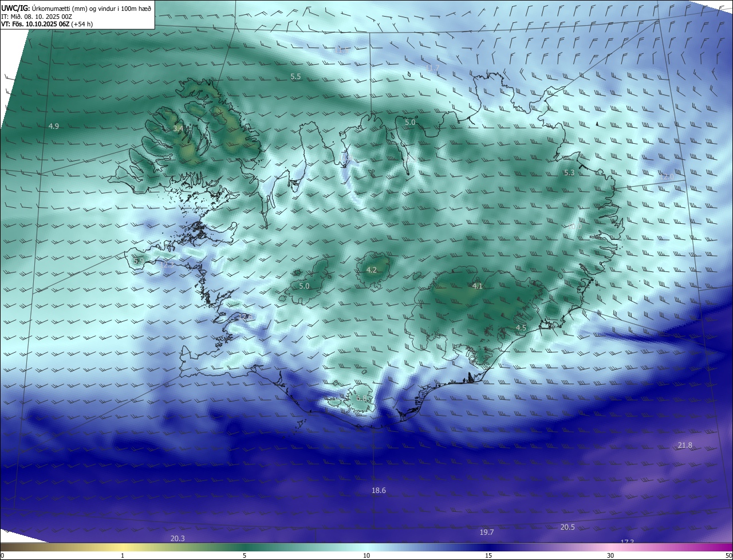Click the colorbar at tick 1
The width and height of the screenshot is (733, 560).
tap(123, 547)
